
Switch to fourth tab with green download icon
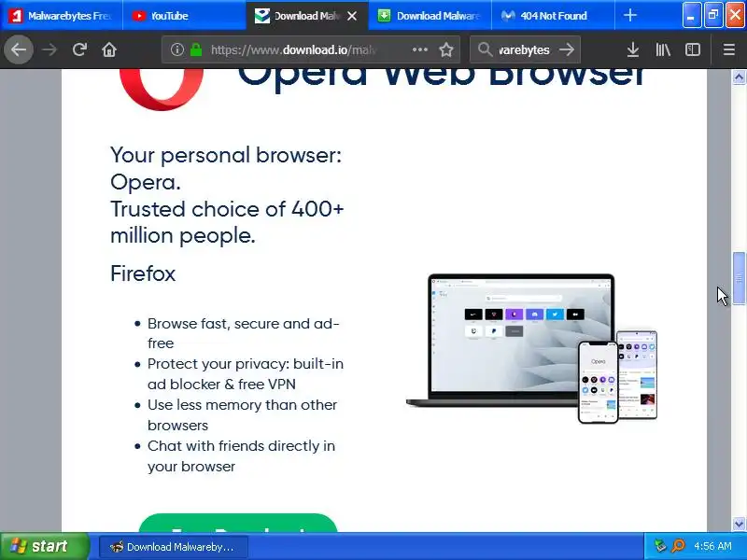tap(430, 16)
